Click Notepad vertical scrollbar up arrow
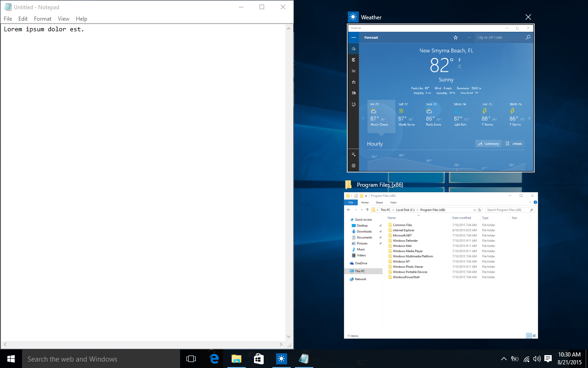The image size is (588, 368). tap(289, 29)
